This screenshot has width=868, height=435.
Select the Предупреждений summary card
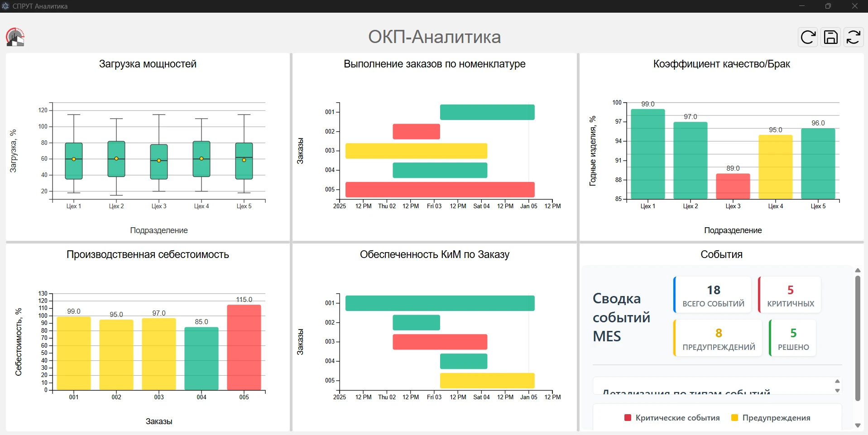(x=718, y=339)
